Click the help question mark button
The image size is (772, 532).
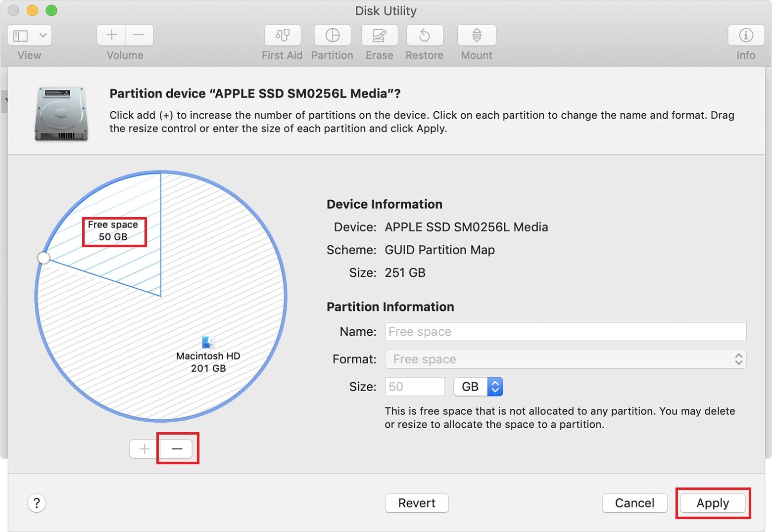pyautogui.click(x=37, y=503)
